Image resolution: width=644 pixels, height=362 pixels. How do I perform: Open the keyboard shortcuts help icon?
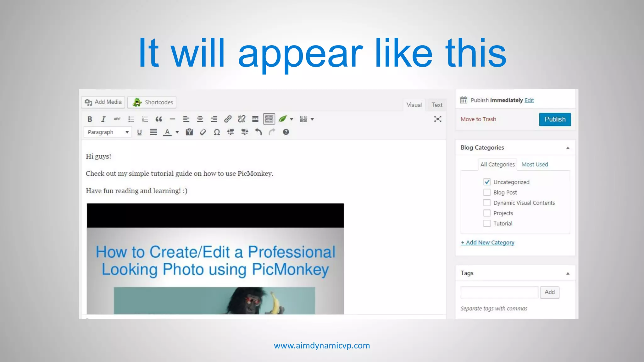286,132
